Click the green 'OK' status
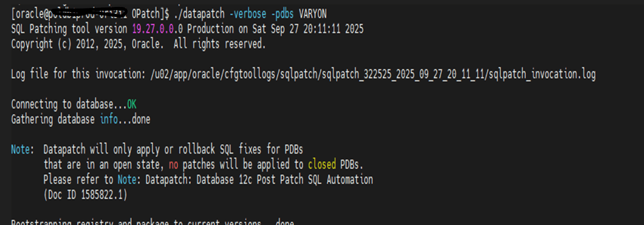The width and height of the screenshot is (644, 225). click(132, 104)
